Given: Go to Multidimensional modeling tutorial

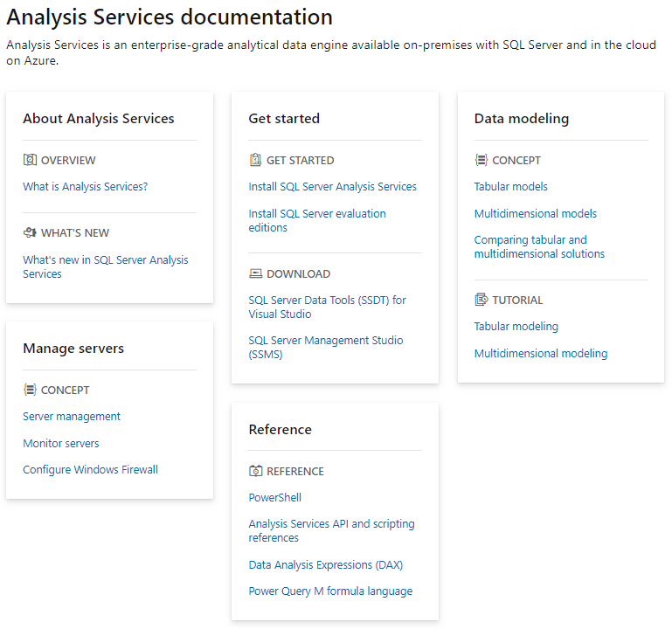Looking at the screenshot, I should (540, 353).
